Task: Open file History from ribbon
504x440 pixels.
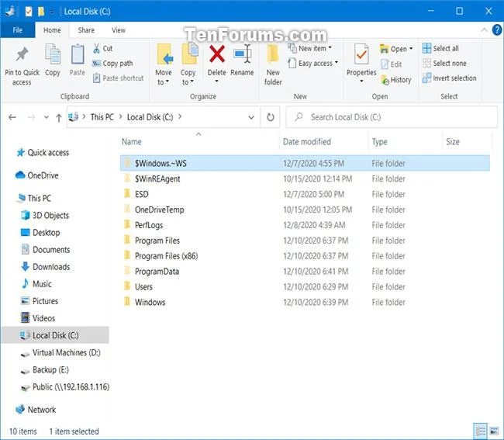Action: tap(396, 80)
